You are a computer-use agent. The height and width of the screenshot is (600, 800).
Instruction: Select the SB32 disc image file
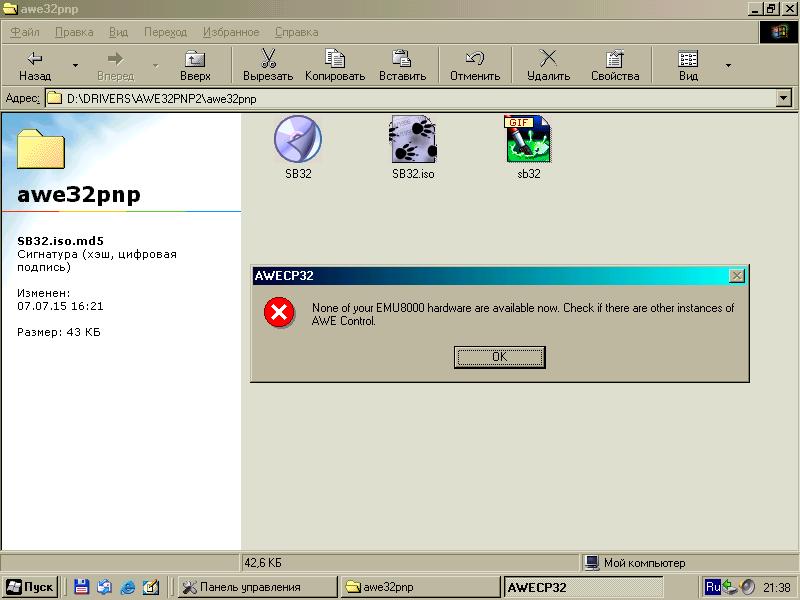[x=298, y=147]
